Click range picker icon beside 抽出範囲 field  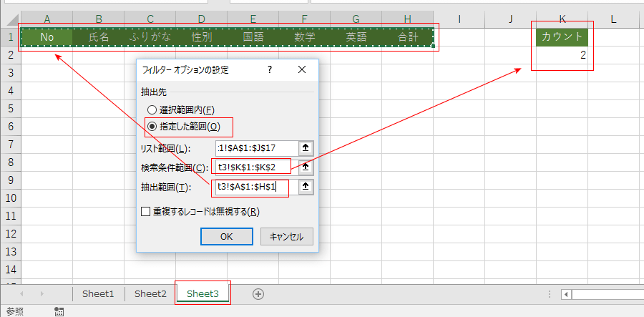click(305, 187)
